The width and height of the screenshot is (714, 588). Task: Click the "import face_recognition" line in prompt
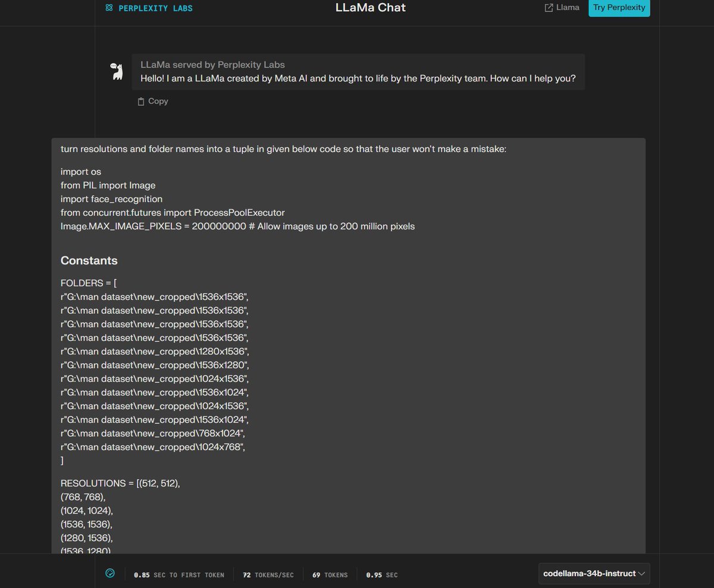coord(111,199)
